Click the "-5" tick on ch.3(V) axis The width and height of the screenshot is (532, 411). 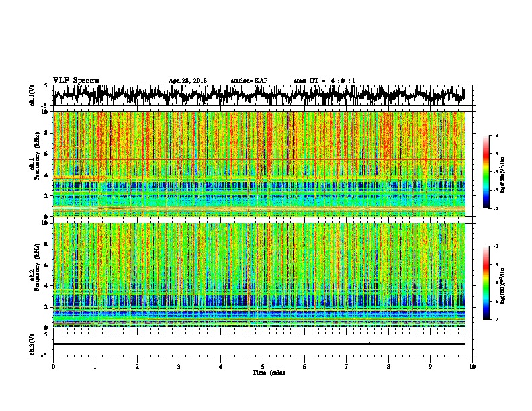45,355
